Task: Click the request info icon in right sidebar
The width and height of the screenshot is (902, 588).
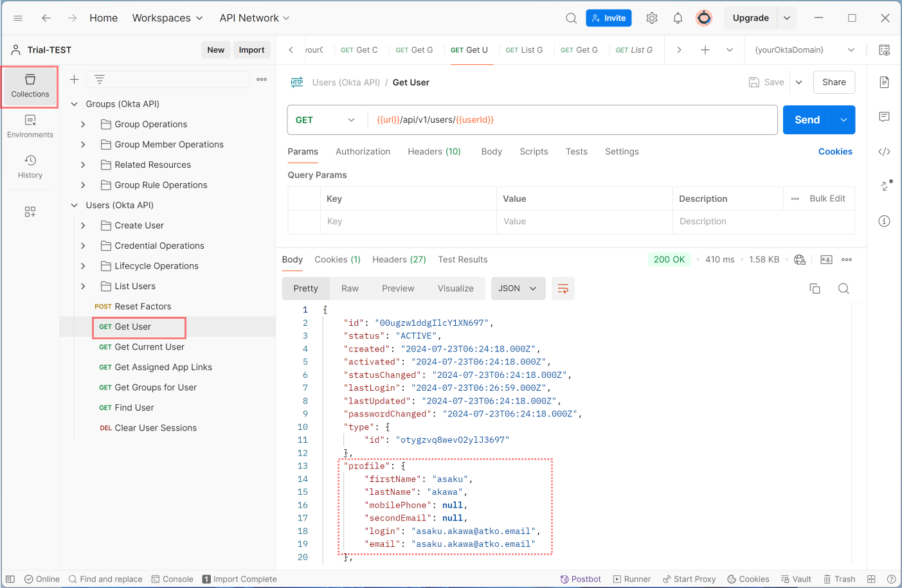Action: coord(884,221)
